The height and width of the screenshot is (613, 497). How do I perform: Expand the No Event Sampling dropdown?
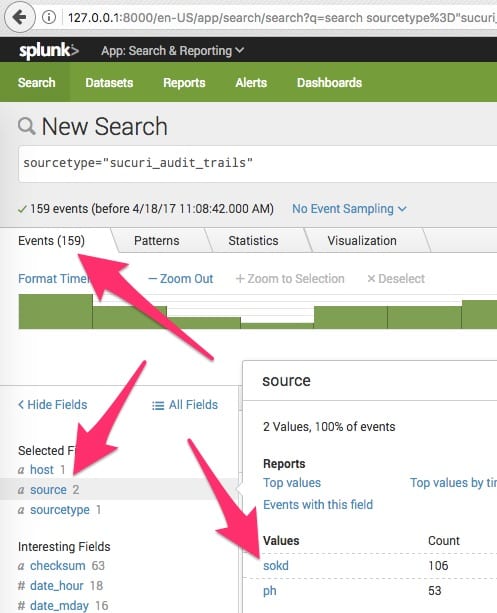(349, 209)
